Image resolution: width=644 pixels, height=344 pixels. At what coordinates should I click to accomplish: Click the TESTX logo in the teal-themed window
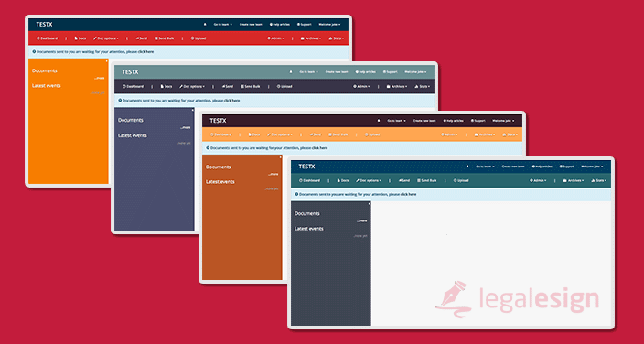[306, 167]
